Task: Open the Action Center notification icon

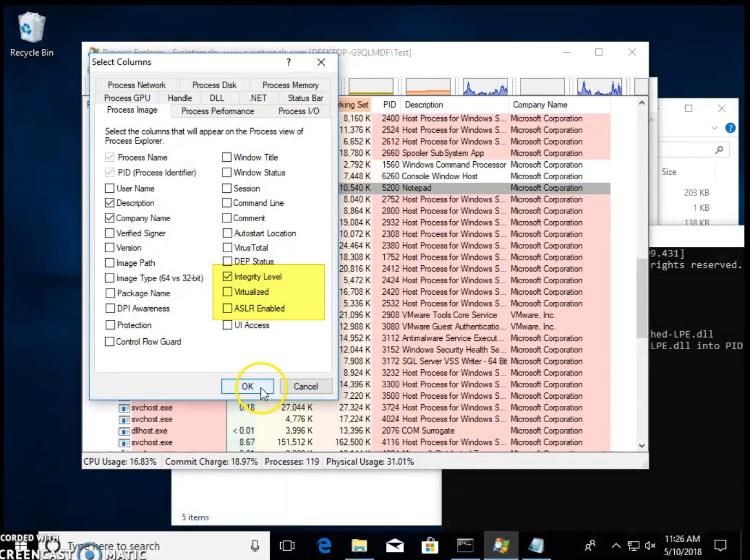Action: [x=721, y=545]
